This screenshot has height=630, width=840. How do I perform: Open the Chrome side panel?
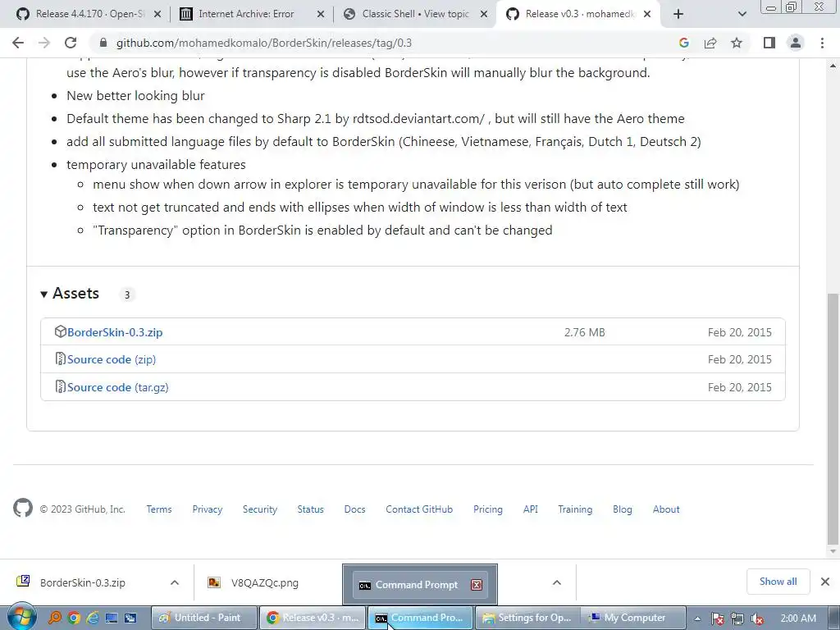[769, 43]
